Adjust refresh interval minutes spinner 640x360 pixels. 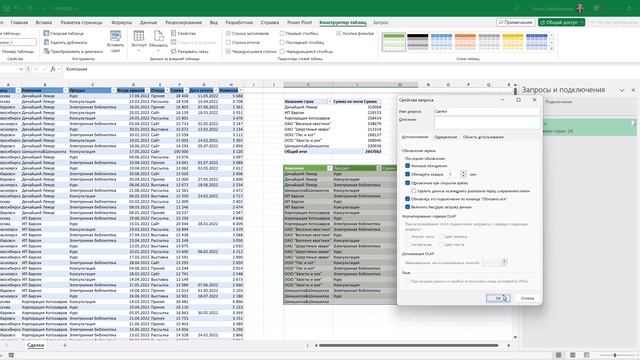[x=463, y=174]
